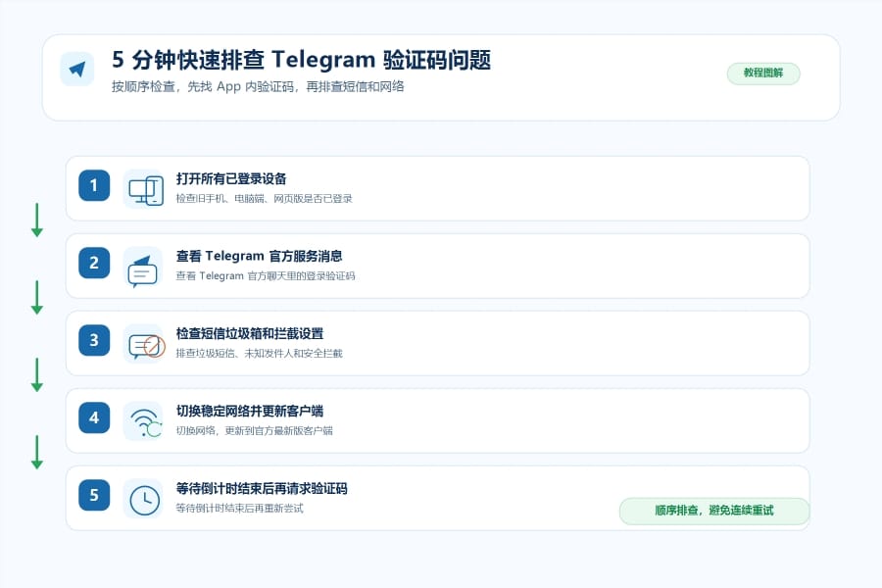Click the text 等待倒计时结束后再重新尝试

[240, 508]
